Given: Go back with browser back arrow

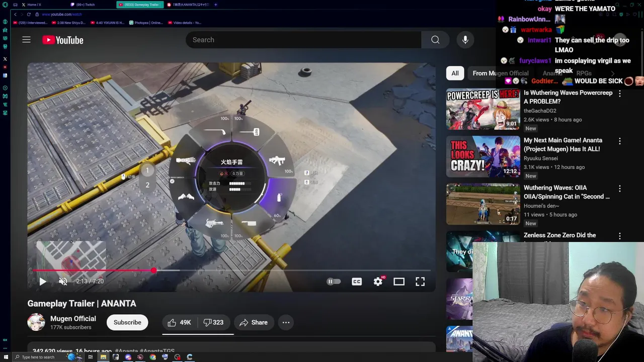Looking at the screenshot, I should (15, 14).
